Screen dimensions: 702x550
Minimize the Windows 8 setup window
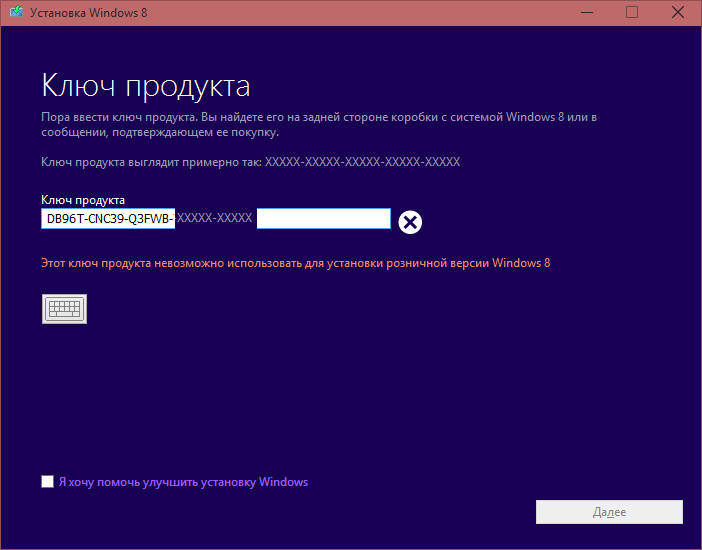pyautogui.click(x=586, y=13)
